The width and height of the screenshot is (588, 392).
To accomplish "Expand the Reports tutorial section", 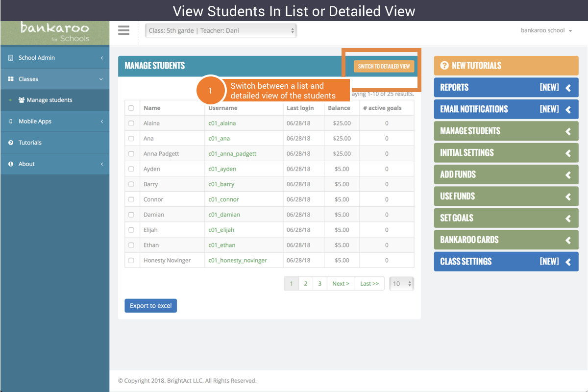I will tap(506, 88).
